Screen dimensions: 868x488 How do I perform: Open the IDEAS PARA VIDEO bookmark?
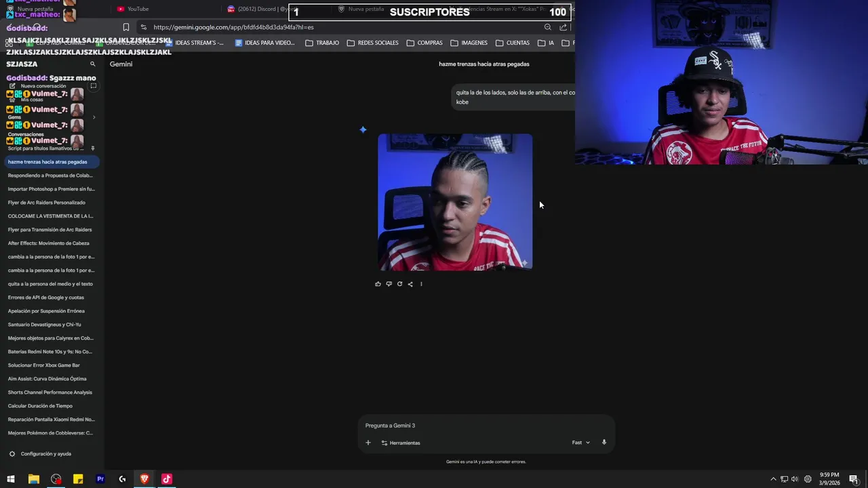(x=264, y=43)
